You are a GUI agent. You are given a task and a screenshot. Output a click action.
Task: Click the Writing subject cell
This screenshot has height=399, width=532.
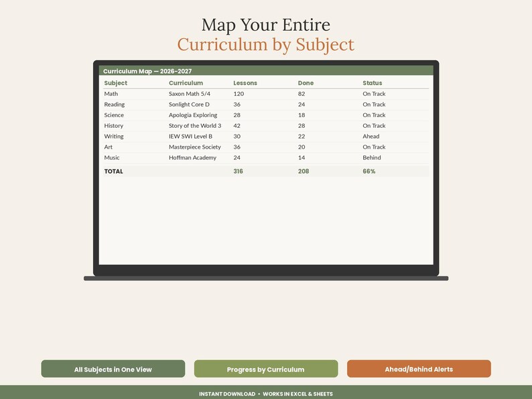(x=114, y=137)
